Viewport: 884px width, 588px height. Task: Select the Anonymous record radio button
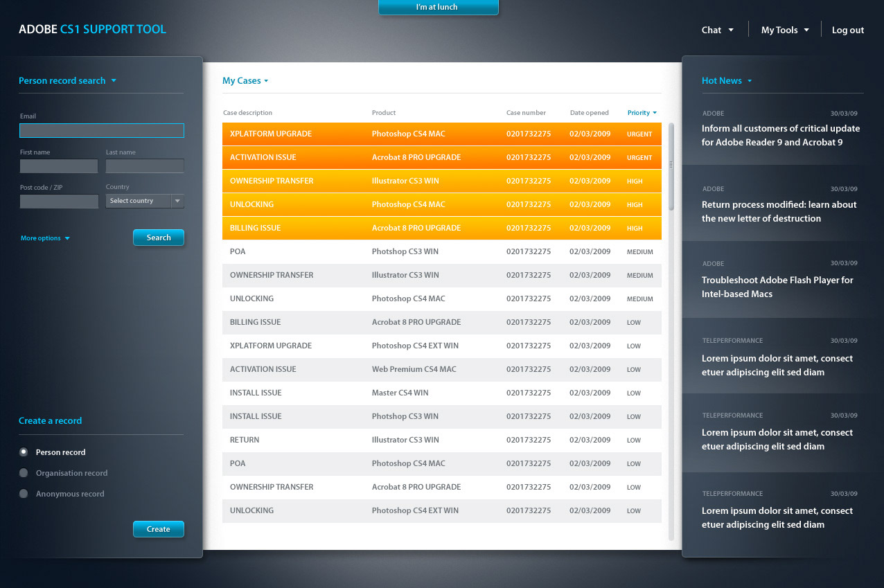click(x=24, y=494)
